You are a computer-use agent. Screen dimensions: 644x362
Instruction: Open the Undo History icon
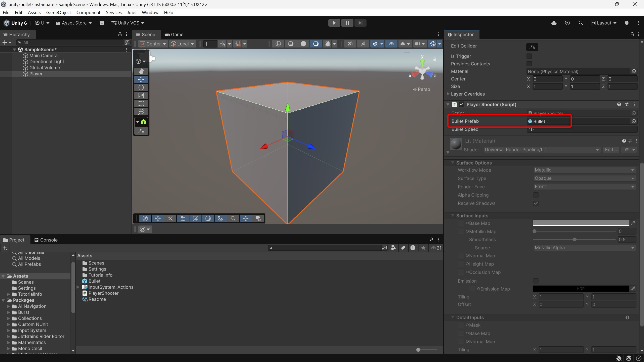tap(567, 23)
